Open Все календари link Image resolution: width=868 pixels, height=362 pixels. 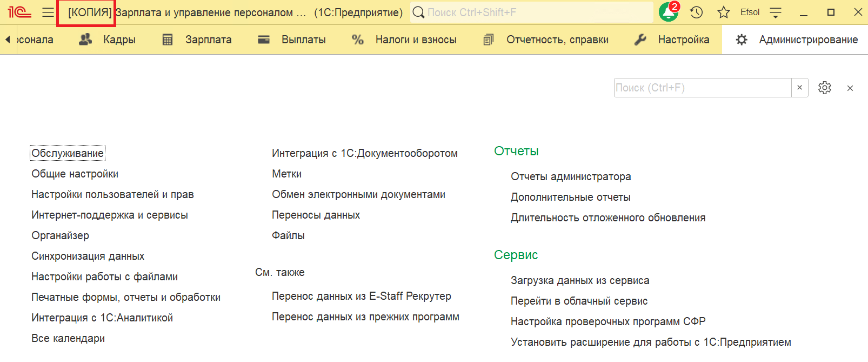coord(68,338)
